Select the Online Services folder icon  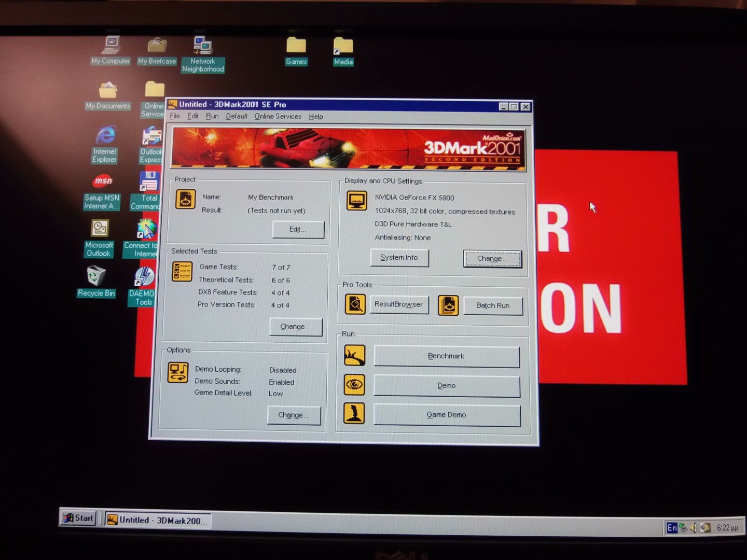[154, 100]
